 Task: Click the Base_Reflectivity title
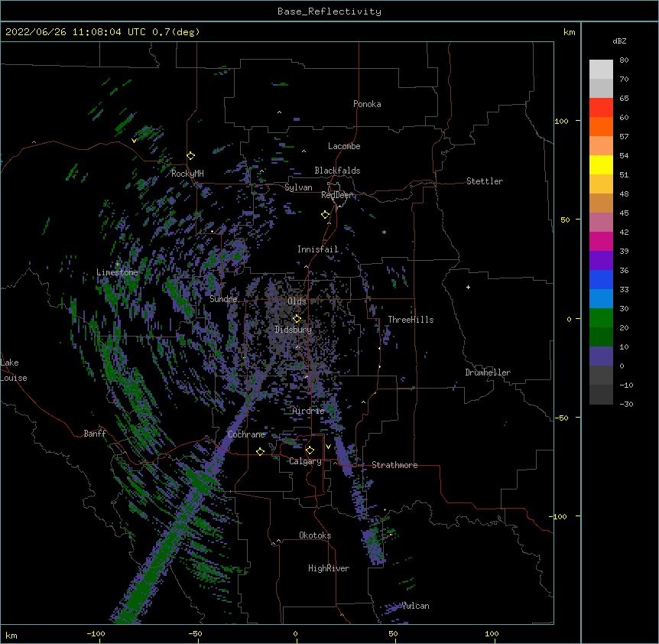click(329, 11)
